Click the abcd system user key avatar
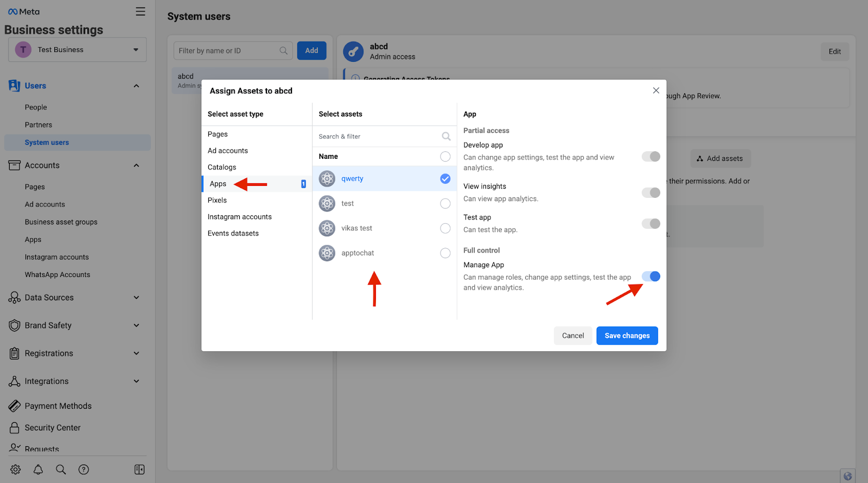 353,51
